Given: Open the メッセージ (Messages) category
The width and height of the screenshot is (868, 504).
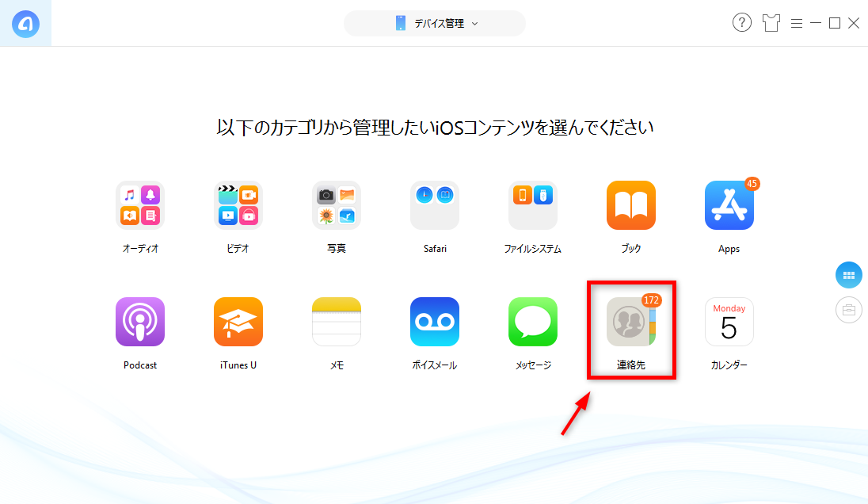Looking at the screenshot, I should point(533,322).
